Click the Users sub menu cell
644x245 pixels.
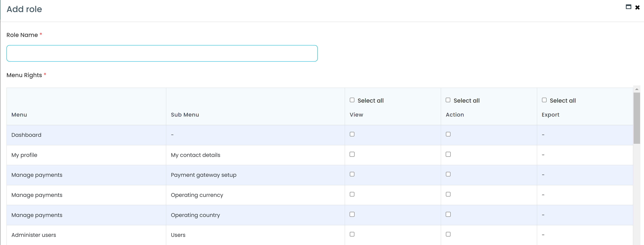click(x=255, y=235)
